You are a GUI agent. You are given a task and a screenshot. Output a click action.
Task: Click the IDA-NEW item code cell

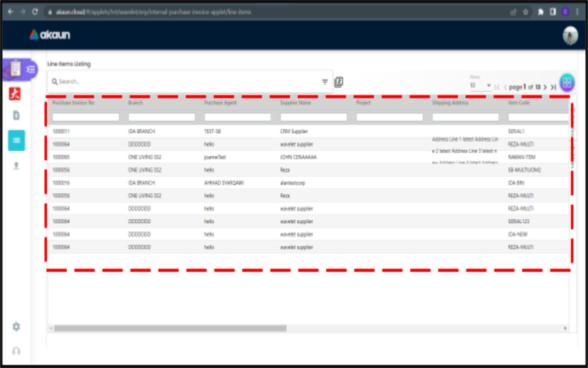click(517, 235)
